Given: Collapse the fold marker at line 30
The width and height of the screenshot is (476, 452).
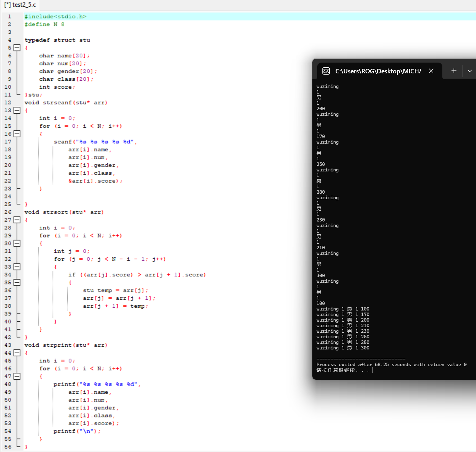Looking at the screenshot, I should click(17, 243).
